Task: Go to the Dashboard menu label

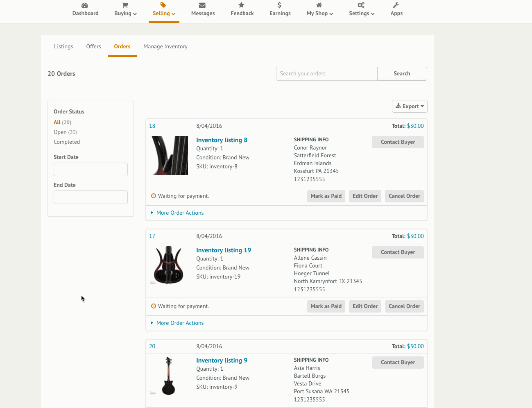Action: click(85, 14)
